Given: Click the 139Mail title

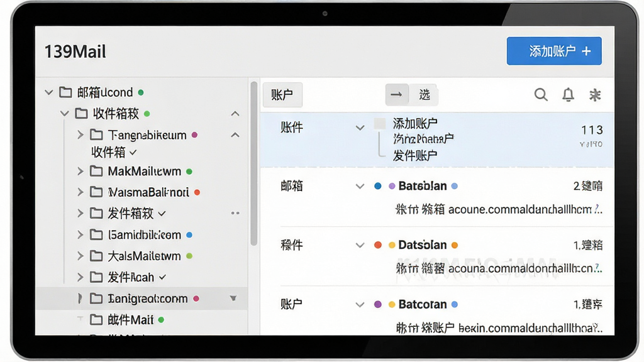Looking at the screenshot, I should (x=75, y=52).
